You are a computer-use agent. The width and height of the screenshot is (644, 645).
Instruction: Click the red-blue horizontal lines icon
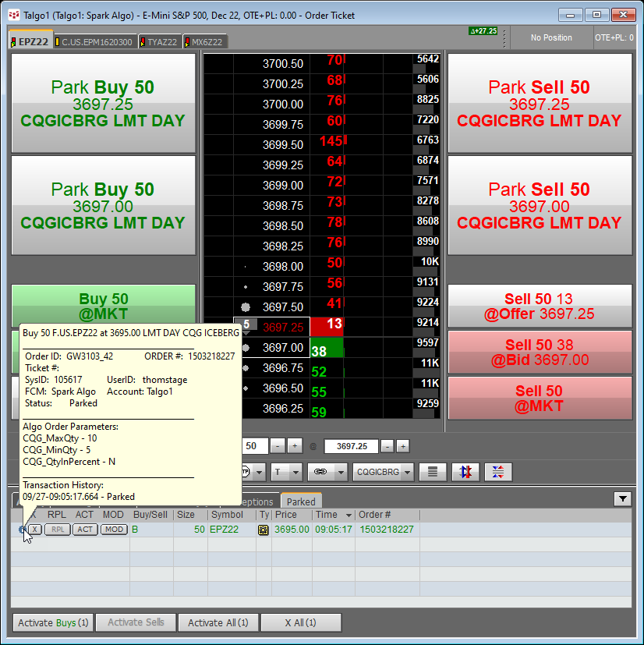(x=498, y=472)
